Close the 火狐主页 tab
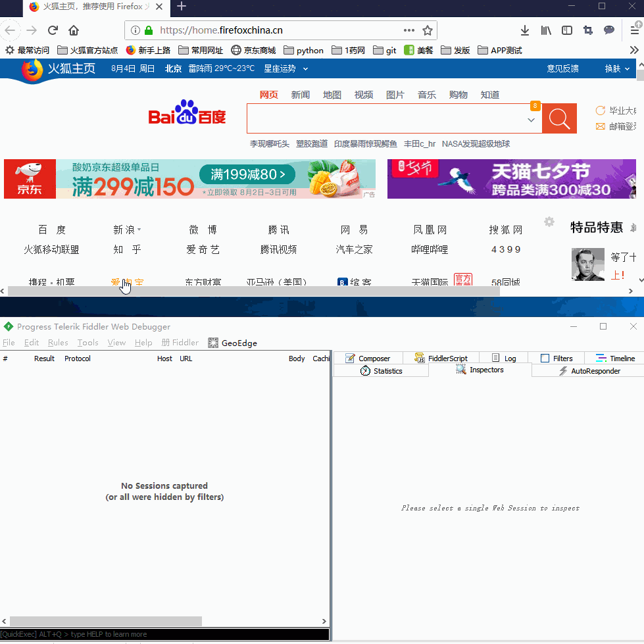Viewport: 644px width, 644px height. pos(159,7)
